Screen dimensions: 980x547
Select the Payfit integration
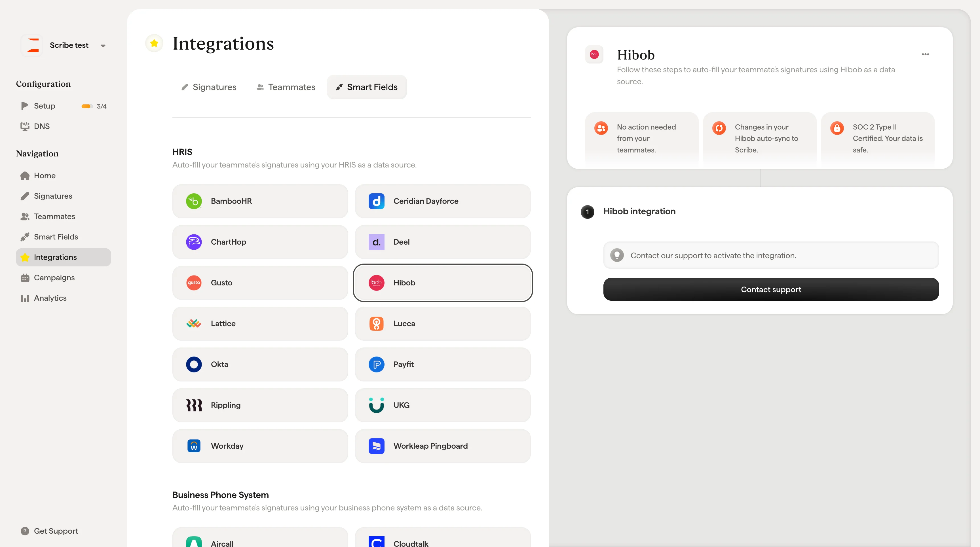point(443,364)
